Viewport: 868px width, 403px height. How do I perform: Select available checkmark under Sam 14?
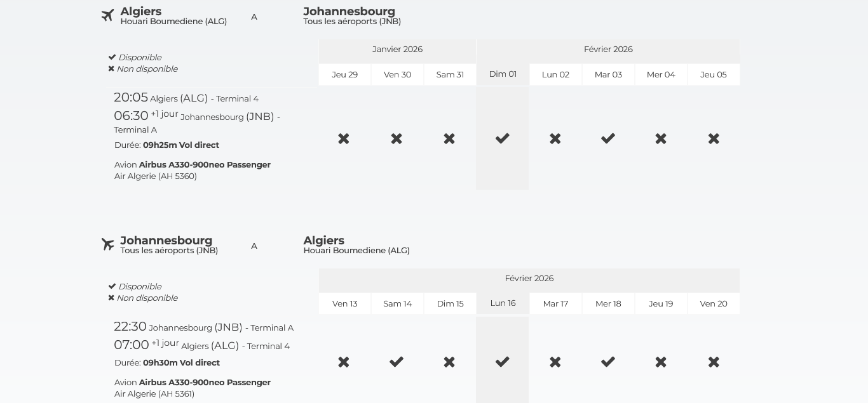pos(397,362)
